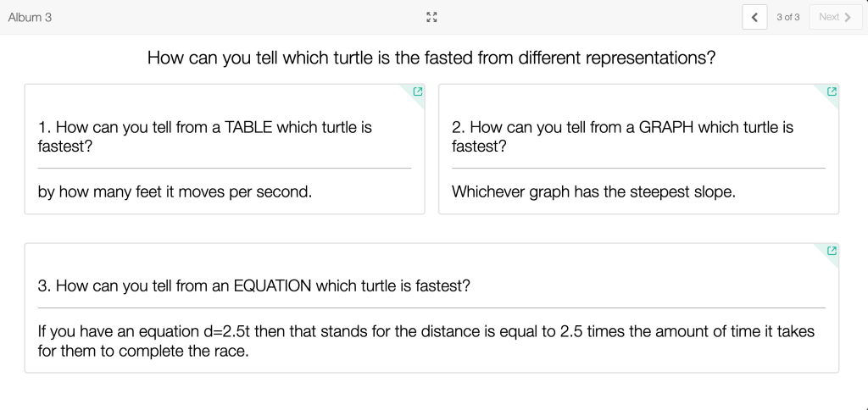
Task: Open the GRAPH card's external link icon
Action: (832, 91)
